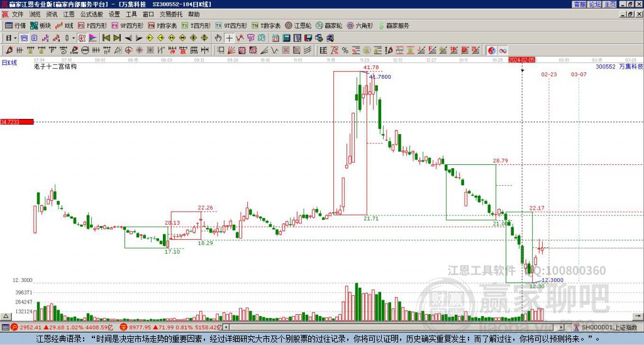Click the calendar date icon
Screen dimensions: 644x345
275,38
